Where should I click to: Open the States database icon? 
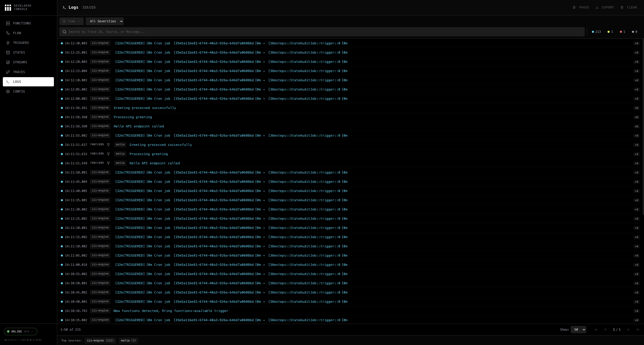pos(8,53)
